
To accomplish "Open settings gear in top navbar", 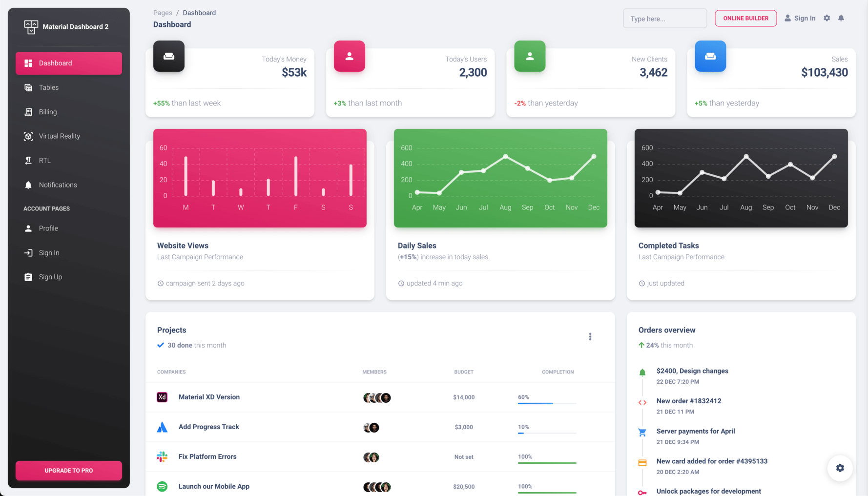I will (827, 18).
